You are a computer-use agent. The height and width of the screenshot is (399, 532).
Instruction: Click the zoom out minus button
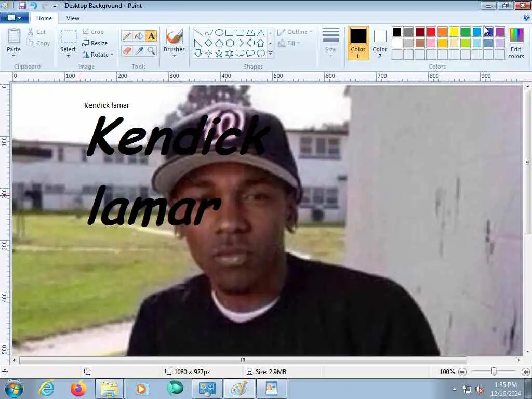(462, 372)
